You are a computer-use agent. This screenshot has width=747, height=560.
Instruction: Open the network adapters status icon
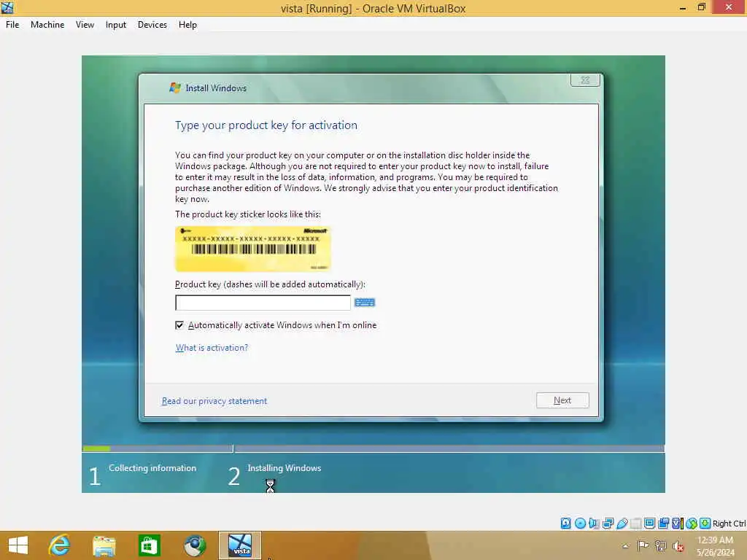click(x=608, y=524)
